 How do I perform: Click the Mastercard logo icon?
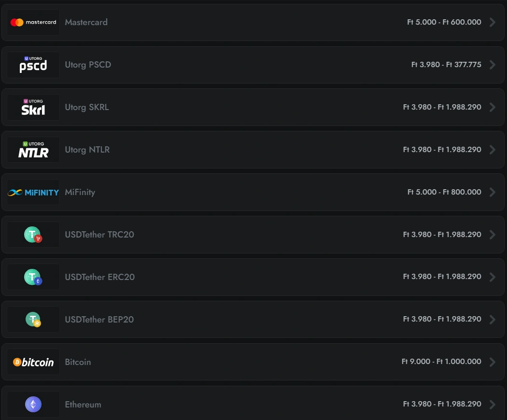33,22
